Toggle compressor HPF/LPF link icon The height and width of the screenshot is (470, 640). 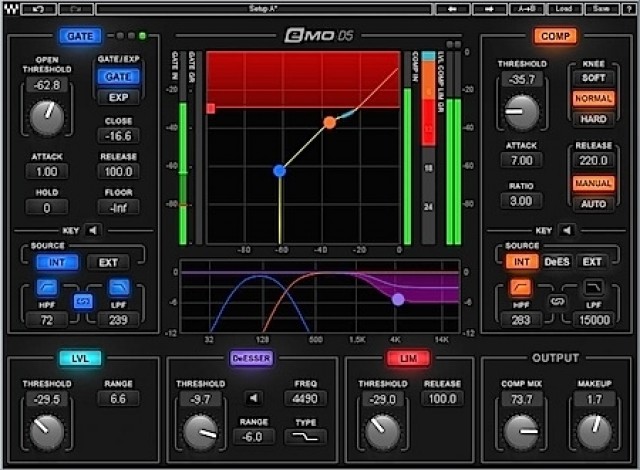(557, 302)
